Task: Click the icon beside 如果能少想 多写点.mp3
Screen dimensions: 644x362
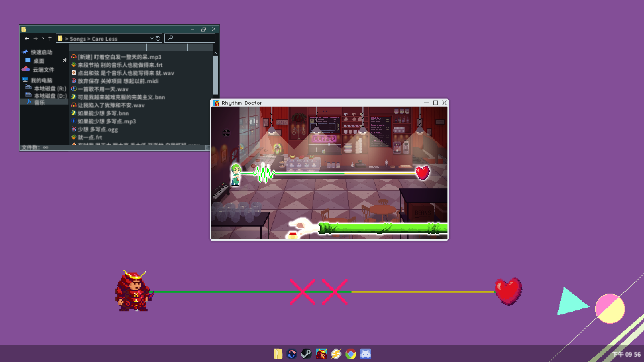Action: click(74, 121)
